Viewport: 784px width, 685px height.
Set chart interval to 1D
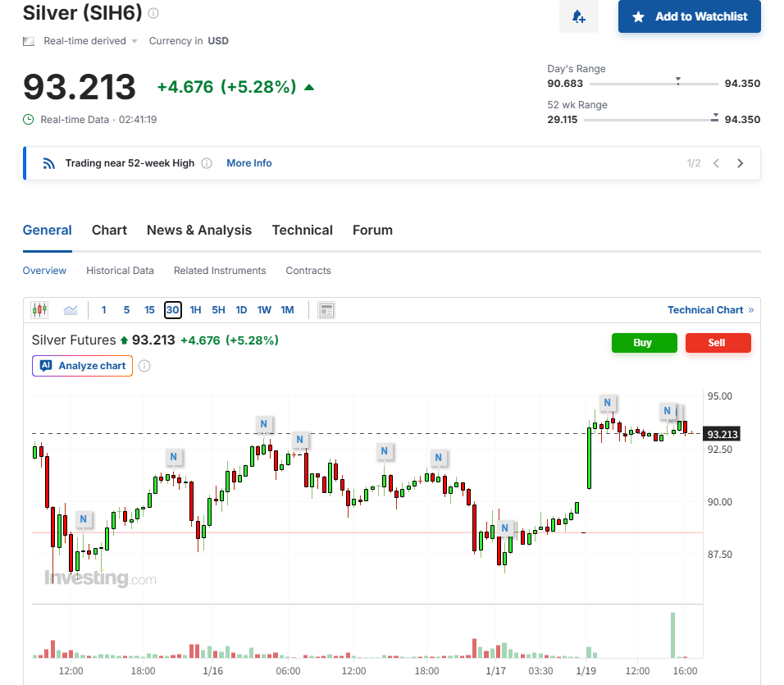click(x=241, y=310)
